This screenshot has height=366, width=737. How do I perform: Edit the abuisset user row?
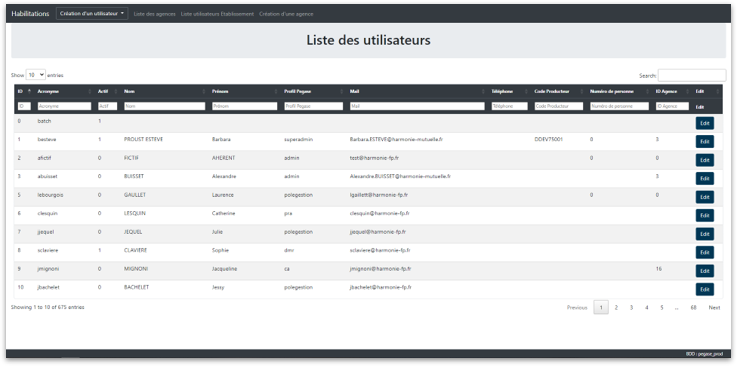coord(705,179)
